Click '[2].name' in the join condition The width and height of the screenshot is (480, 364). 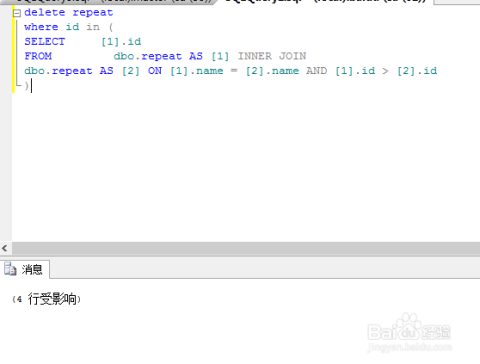pyautogui.click(x=272, y=71)
